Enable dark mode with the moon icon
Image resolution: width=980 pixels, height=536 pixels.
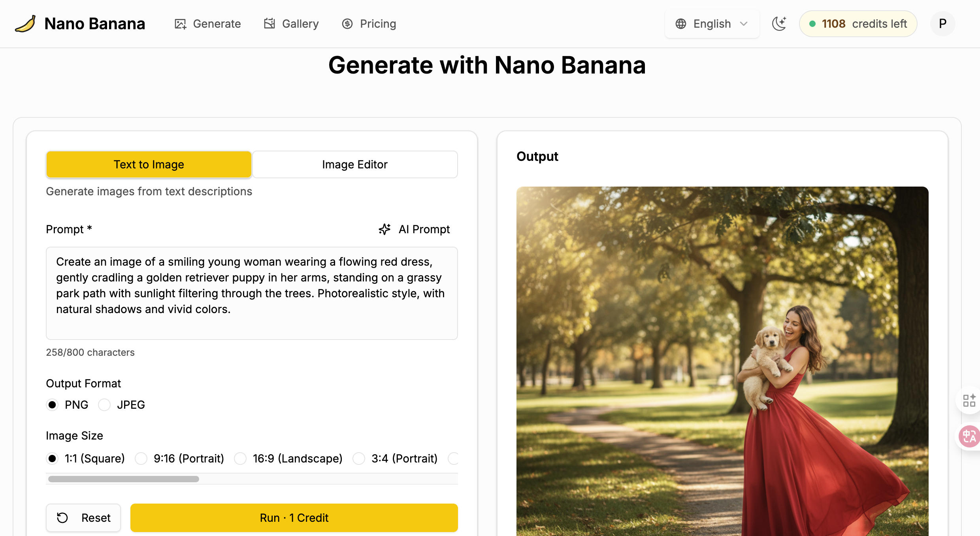coord(779,23)
